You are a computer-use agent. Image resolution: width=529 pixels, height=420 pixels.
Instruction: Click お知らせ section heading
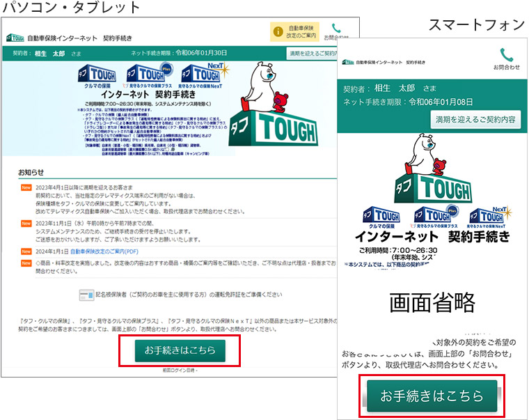[x=31, y=173]
